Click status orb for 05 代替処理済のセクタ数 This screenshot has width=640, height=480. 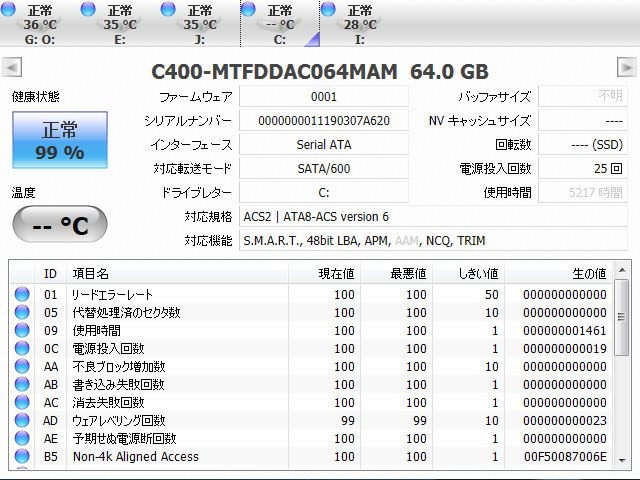pos(22,312)
